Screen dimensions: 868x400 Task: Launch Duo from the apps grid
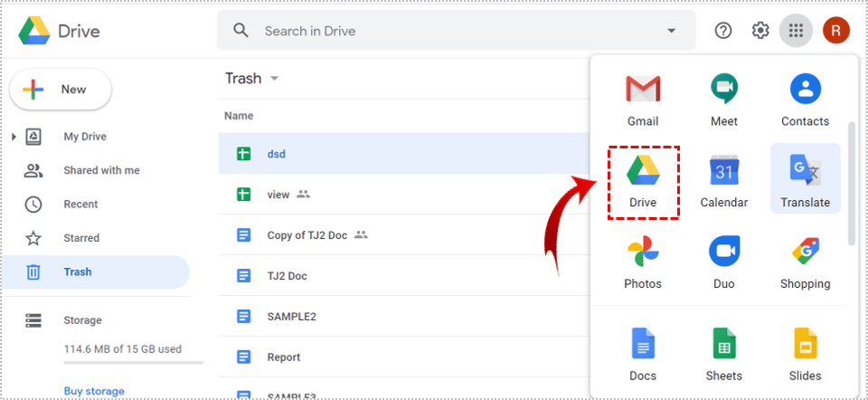pos(723,262)
